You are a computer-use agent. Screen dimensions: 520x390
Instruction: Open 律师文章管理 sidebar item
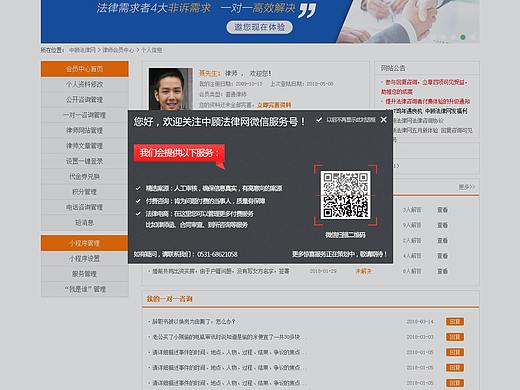[84, 146]
